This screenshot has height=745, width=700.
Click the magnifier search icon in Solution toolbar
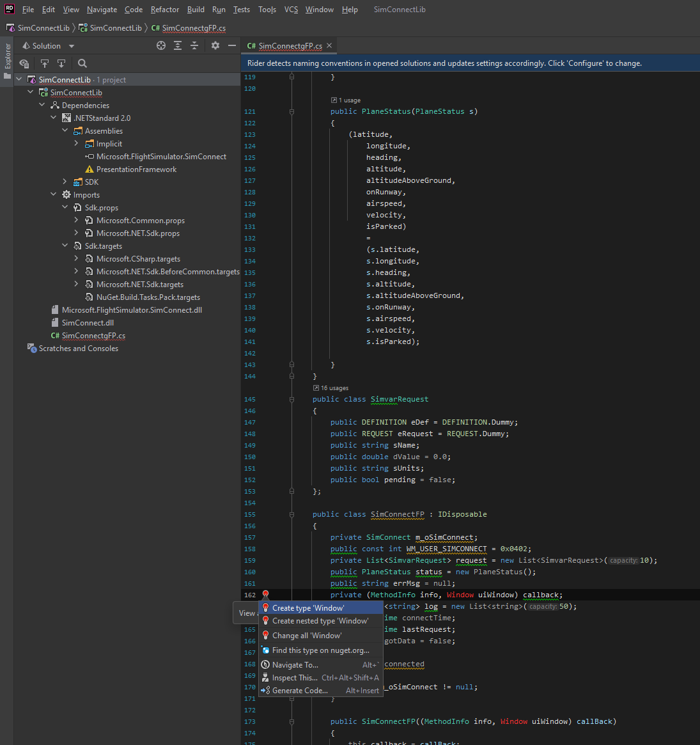(x=82, y=63)
